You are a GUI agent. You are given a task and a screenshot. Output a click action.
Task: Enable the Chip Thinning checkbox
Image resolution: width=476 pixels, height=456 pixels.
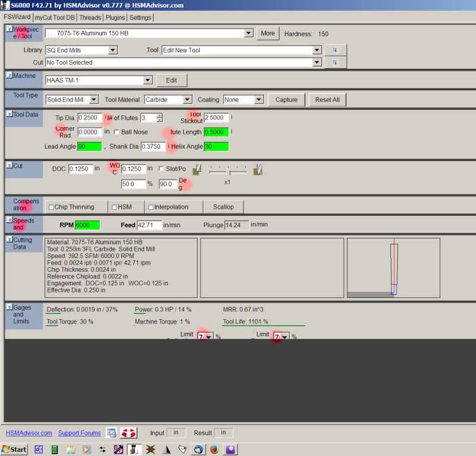pyautogui.click(x=51, y=207)
